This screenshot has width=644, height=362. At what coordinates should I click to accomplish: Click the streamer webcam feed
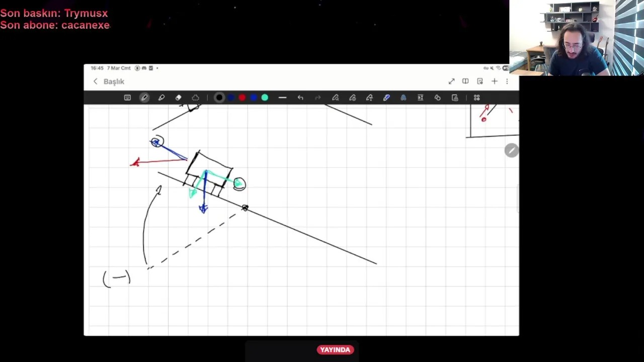(x=577, y=38)
